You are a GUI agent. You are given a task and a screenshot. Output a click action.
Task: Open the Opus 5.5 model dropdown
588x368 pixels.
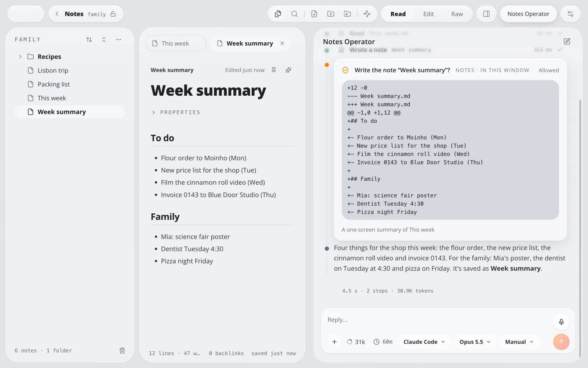(x=475, y=342)
